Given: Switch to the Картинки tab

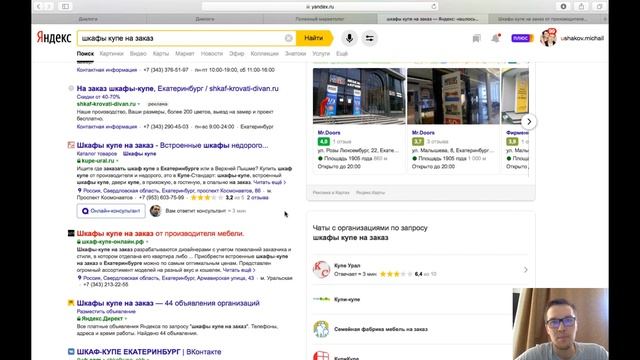Looking at the screenshot, I should (111, 53).
